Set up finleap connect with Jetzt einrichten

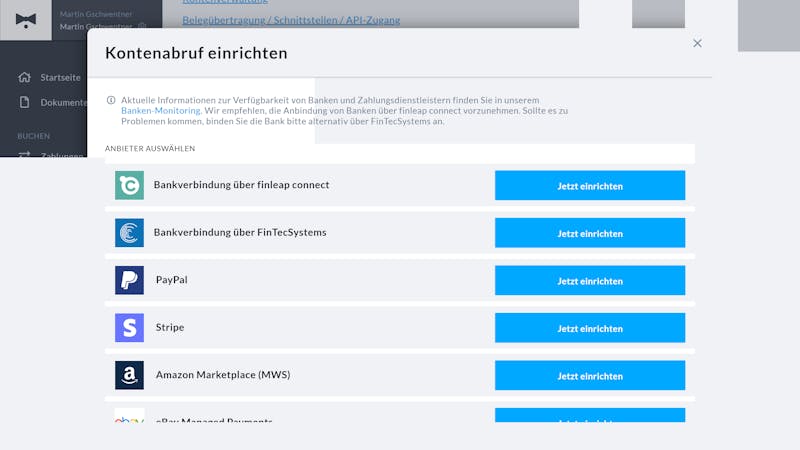coord(590,185)
